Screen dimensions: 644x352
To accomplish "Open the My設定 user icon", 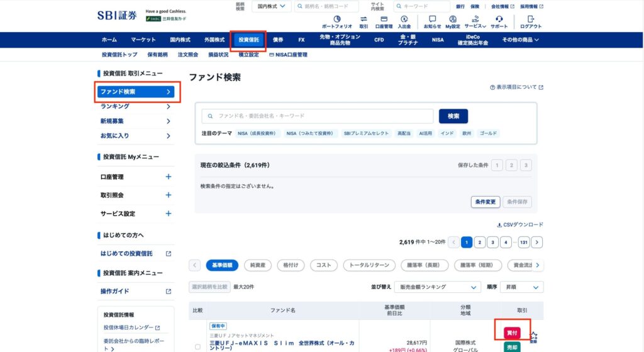I will (x=453, y=19).
